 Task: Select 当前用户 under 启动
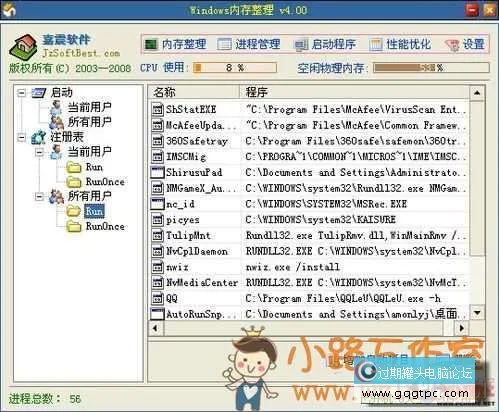[x=89, y=107]
